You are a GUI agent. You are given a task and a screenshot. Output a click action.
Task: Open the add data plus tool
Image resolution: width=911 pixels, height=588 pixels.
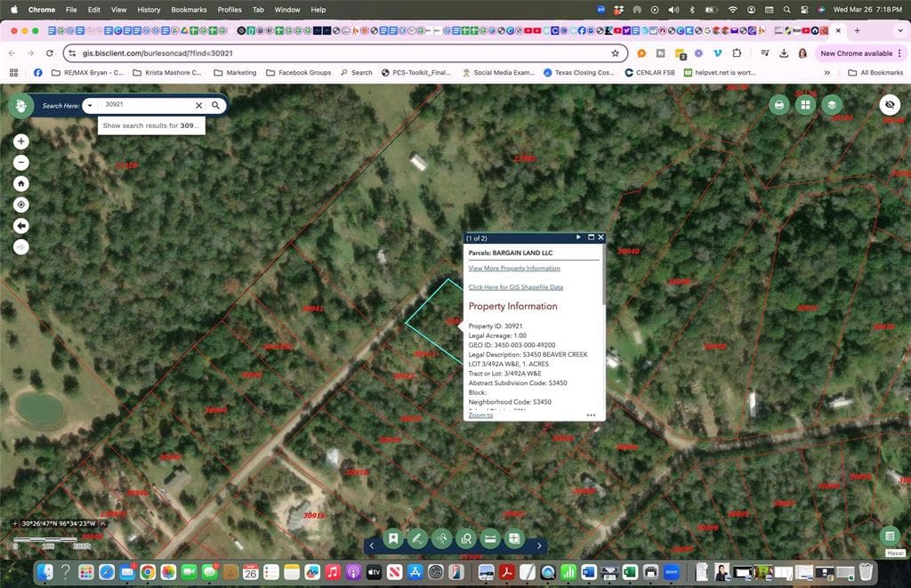click(x=514, y=538)
